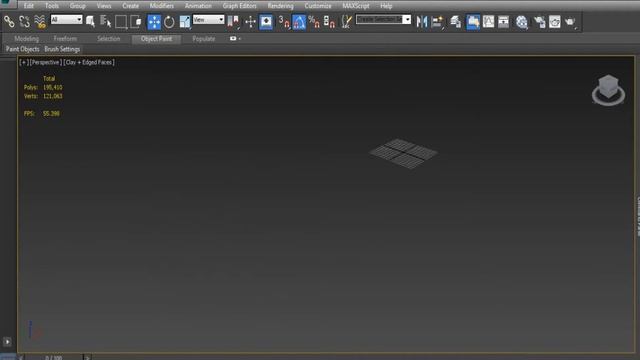The image size is (640, 360).
Task: Open the Render Setup icon
Action: click(x=539, y=22)
